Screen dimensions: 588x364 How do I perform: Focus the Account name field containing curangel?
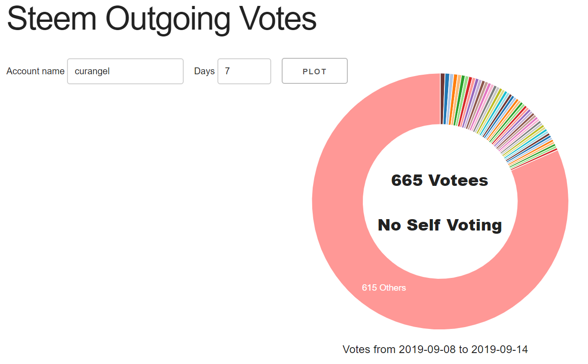125,71
